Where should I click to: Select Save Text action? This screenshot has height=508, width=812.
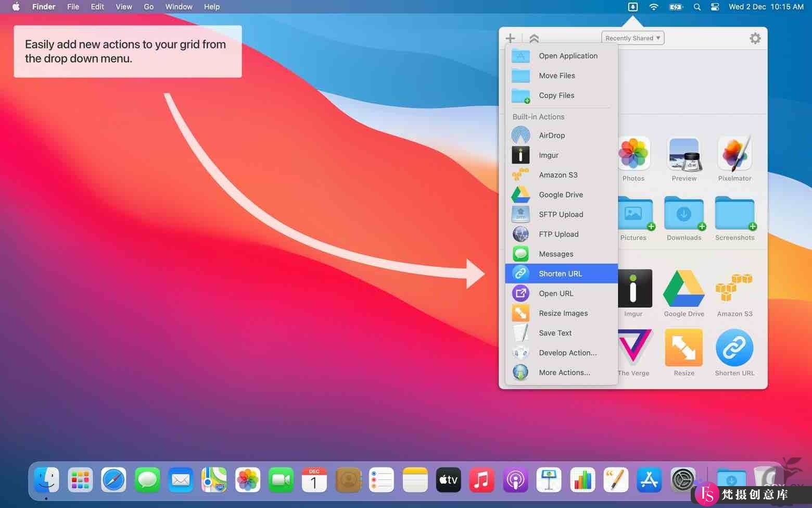click(x=561, y=333)
